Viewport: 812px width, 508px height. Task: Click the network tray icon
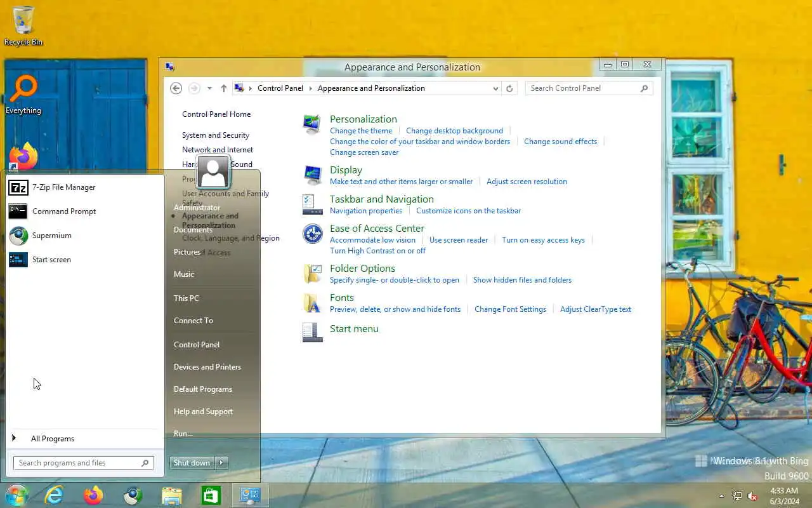(737, 496)
